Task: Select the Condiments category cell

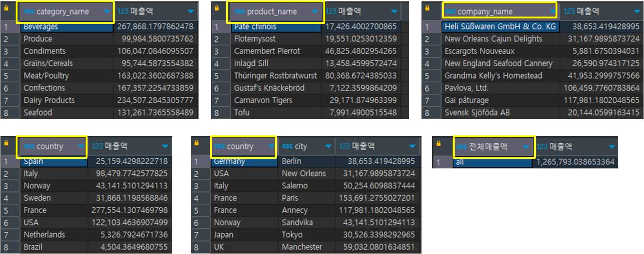Action: [x=67, y=51]
